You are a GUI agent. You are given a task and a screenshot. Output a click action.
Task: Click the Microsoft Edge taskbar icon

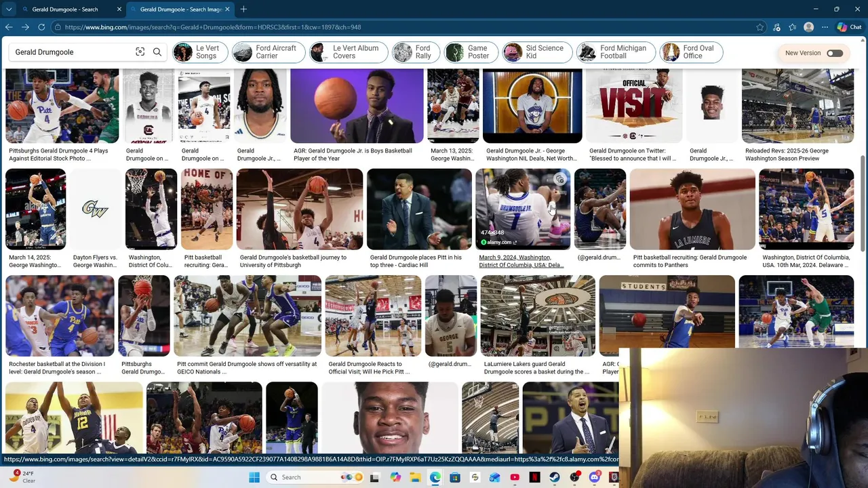pos(435,477)
